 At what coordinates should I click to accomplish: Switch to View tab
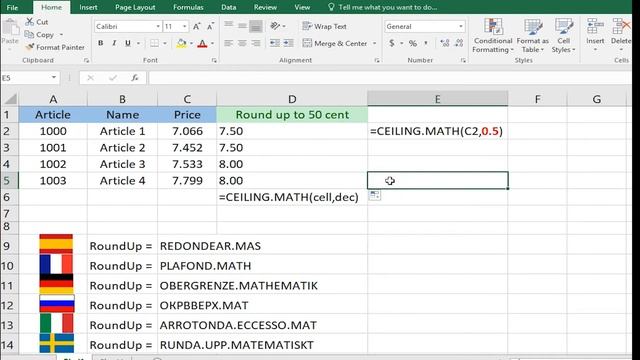point(302,7)
